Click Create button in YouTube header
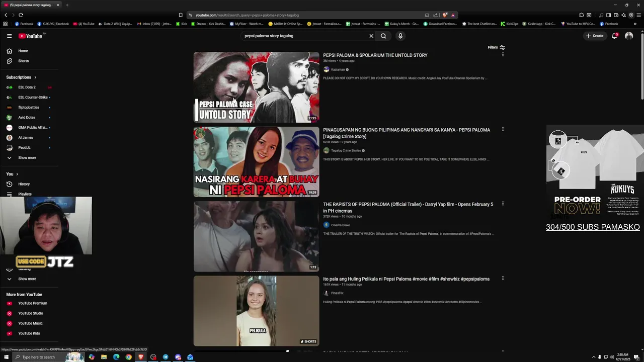Screen dimensions: 644x362 [595, 36]
